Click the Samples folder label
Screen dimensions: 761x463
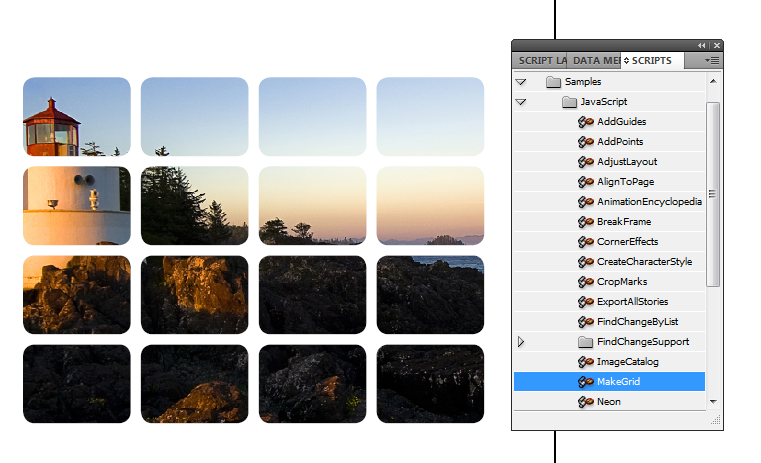tap(583, 82)
